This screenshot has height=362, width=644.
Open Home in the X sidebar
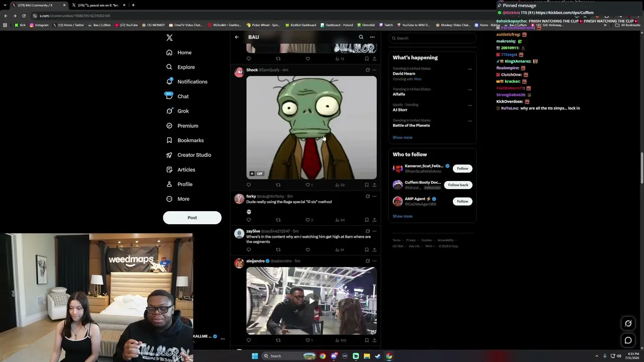point(179,52)
